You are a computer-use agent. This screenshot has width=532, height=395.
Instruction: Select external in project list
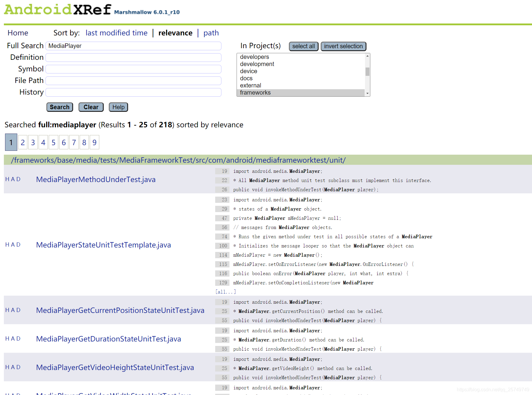click(x=301, y=85)
